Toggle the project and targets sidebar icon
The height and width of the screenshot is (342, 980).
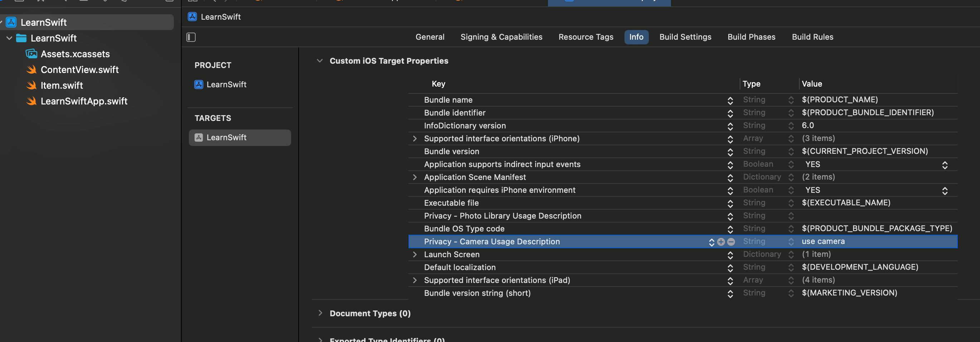[x=191, y=37]
